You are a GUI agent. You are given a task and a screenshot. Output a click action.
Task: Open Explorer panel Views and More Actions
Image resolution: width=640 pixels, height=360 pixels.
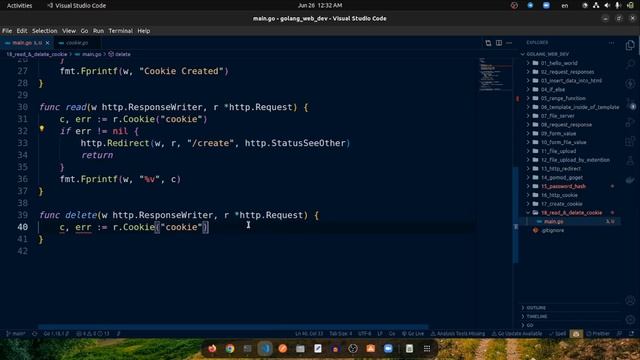pyautogui.click(x=611, y=42)
